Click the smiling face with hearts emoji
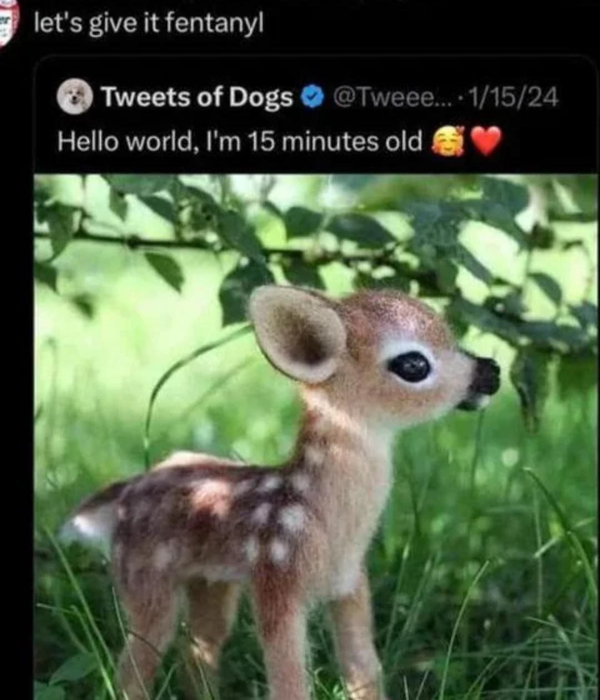Image resolution: width=600 pixels, height=700 pixels. (x=448, y=141)
